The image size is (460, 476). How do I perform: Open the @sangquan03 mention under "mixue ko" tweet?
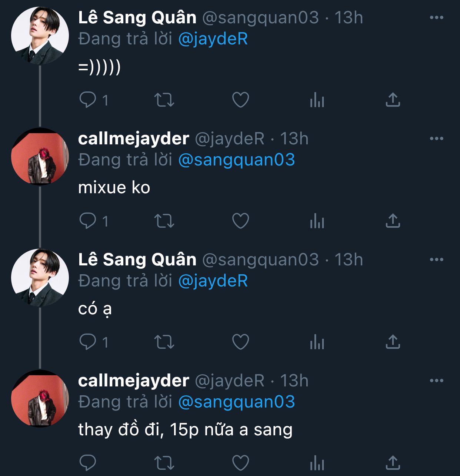236,160
